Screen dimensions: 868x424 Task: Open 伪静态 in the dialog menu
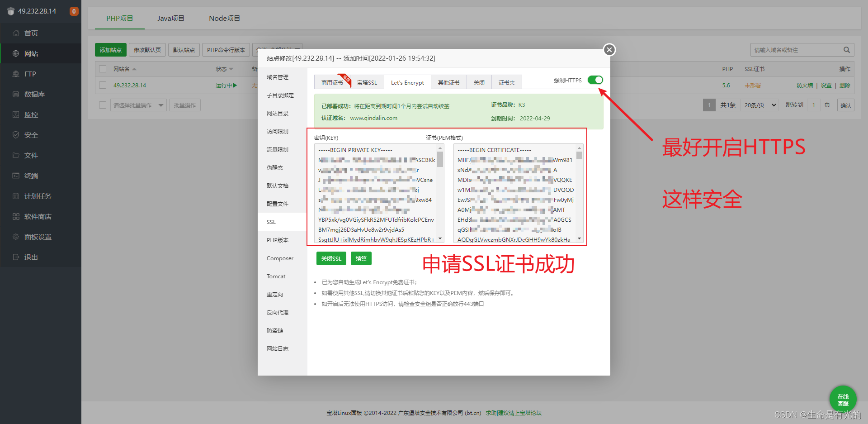pyautogui.click(x=283, y=167)
